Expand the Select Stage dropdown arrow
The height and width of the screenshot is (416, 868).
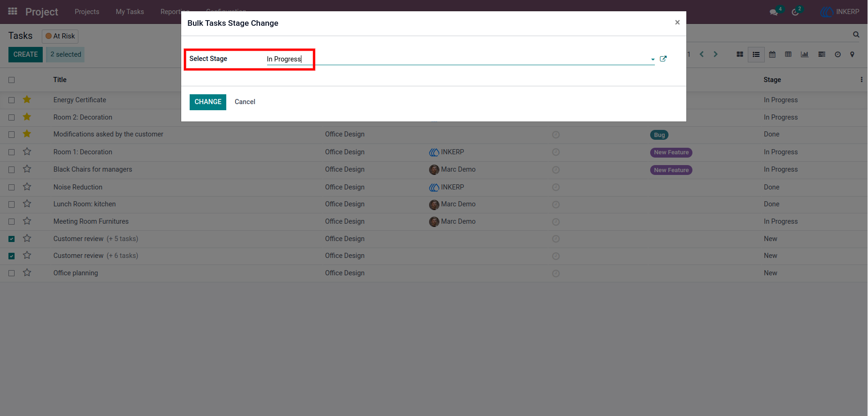click(653, 60)
